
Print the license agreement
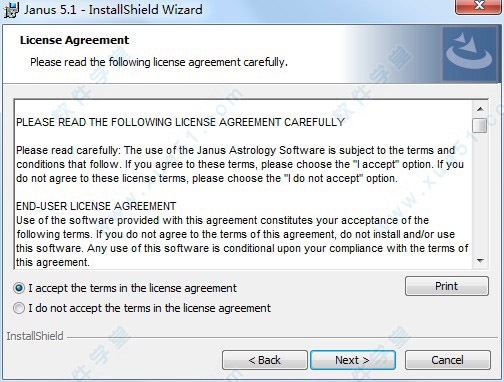tap(447, 286)
